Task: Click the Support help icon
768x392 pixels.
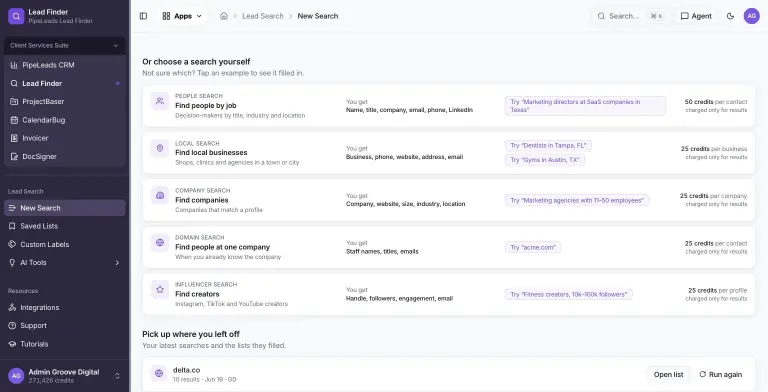Action: (12, 326)
